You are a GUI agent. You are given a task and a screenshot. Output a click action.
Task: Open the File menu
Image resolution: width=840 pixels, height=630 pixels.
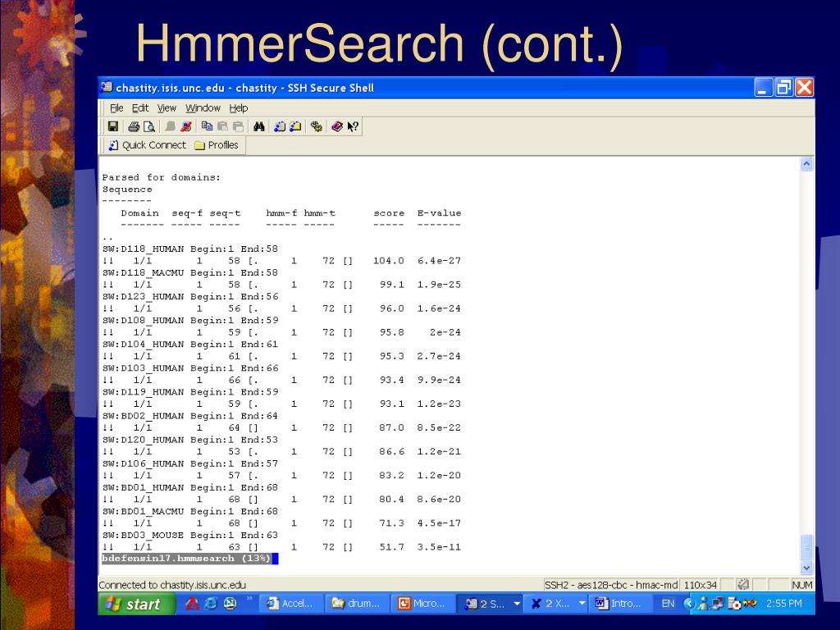click(116, 108)
